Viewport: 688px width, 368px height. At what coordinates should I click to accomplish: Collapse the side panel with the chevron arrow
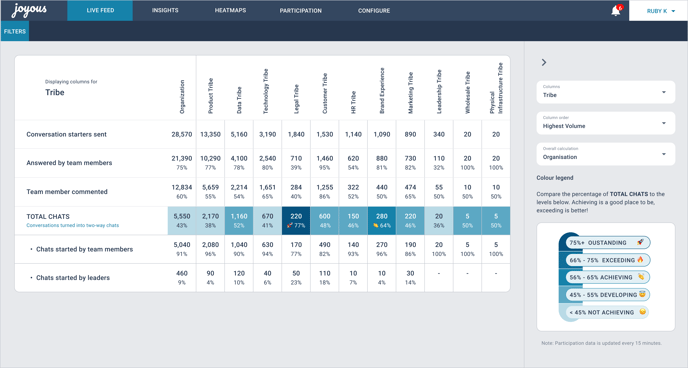click(x=544, y=62)
